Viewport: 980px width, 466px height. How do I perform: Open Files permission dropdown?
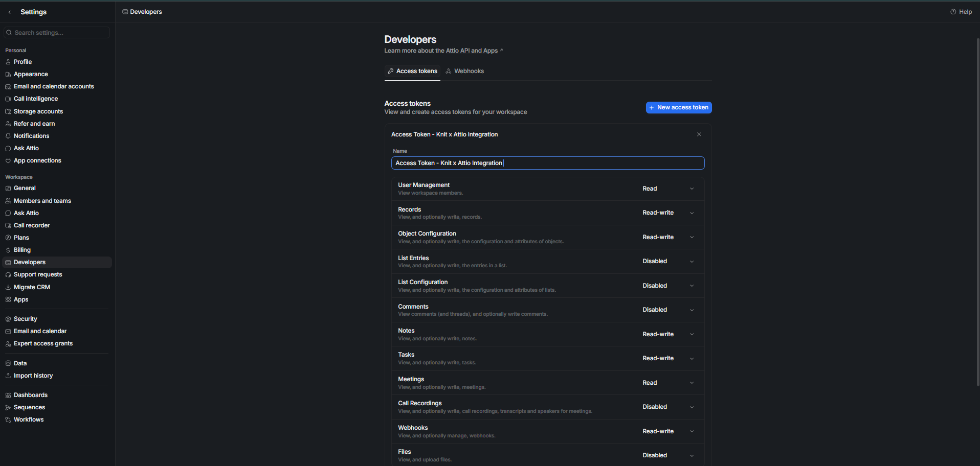pos(668,455)
